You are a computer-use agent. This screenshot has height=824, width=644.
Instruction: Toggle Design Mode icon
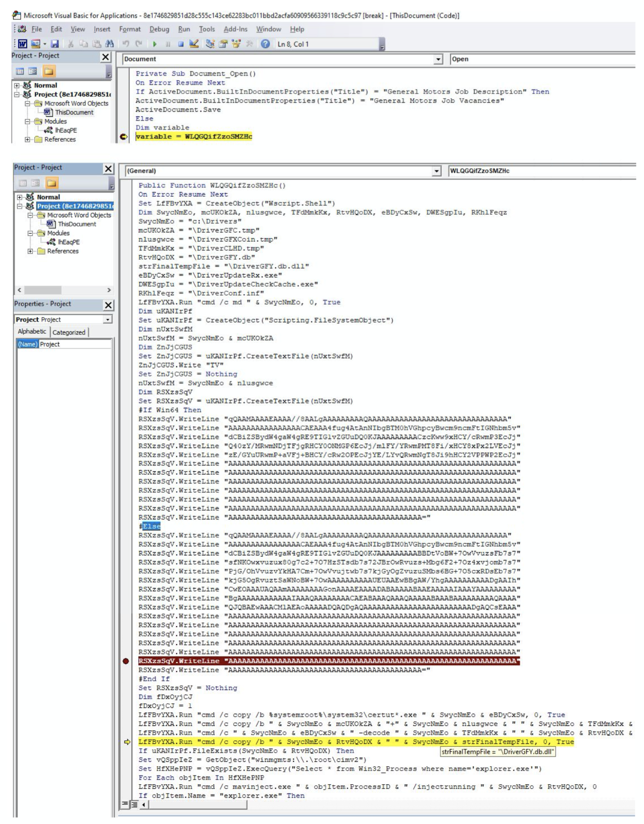pyautogui.click(x=194, y=43)
